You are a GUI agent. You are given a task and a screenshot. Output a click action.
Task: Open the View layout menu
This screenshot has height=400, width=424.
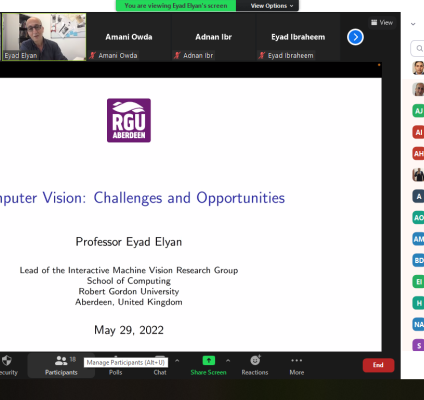point(382,22)
